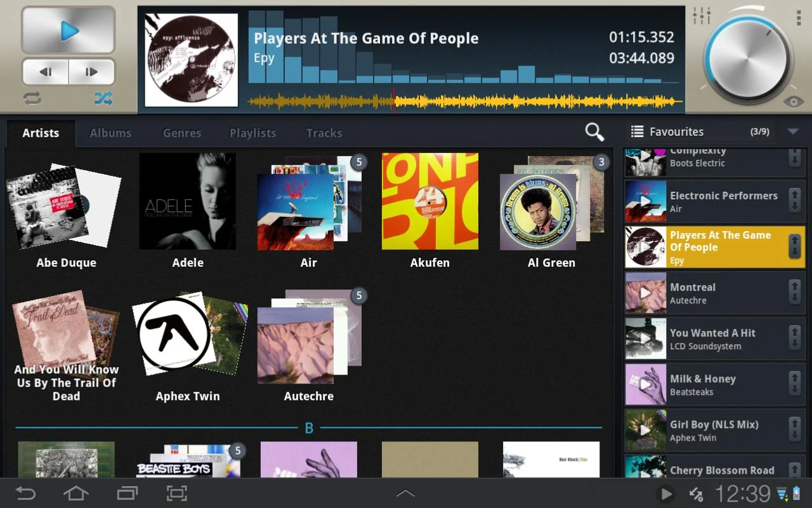The image size is (812, 508).
Task: Open the search magnifier icon
Action: coord(594,132)
